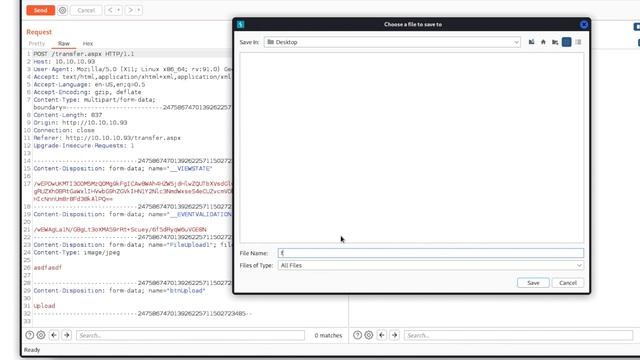
Task: Click the Up One Level icon in save dialog
Action: click(x=531, y=42)
